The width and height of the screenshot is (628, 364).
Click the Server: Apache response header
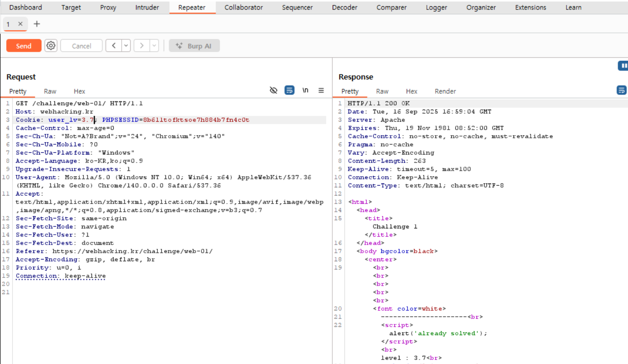pos(376,120)
